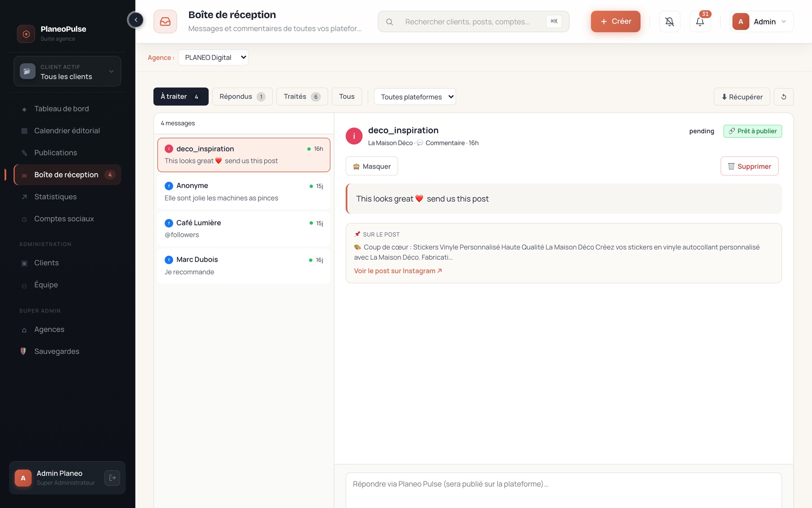The height and width of the screenshot is (508, 812).
Task: Open Sauvegardes under Super Admin
Action: coord(67,351)
